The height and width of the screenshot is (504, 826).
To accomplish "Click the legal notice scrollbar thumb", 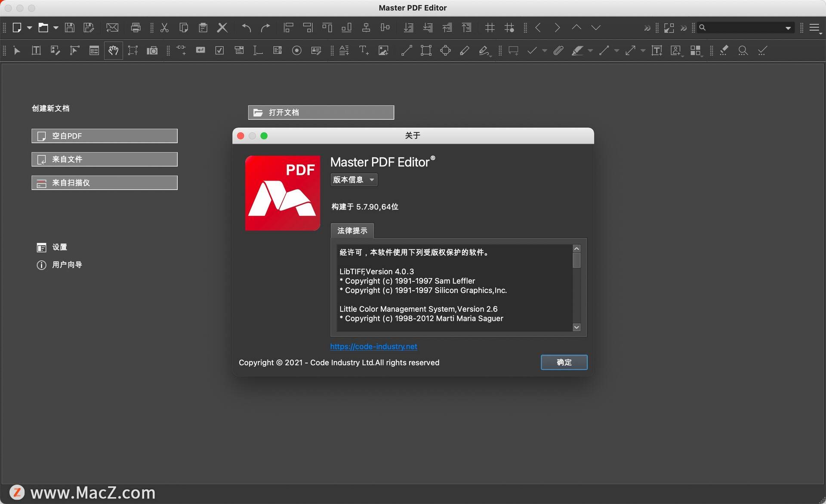I will click(577, 260).
